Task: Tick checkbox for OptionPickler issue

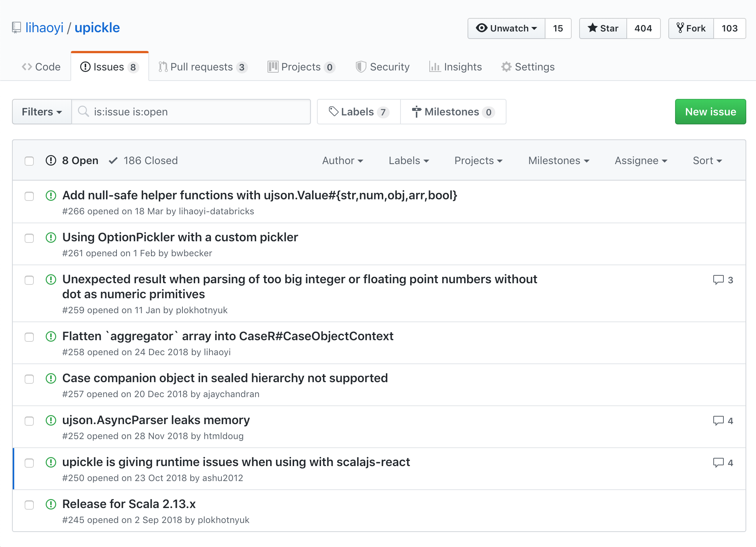Action: point(29,238)
